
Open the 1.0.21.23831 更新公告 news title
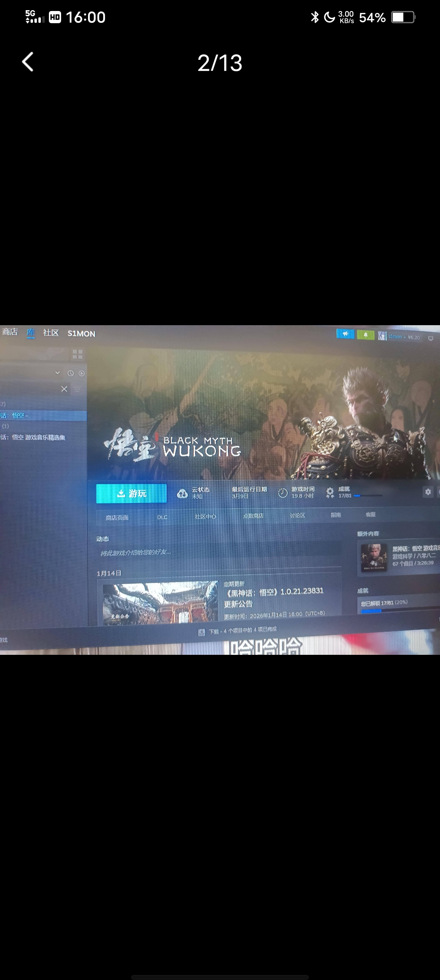[274, 597]
